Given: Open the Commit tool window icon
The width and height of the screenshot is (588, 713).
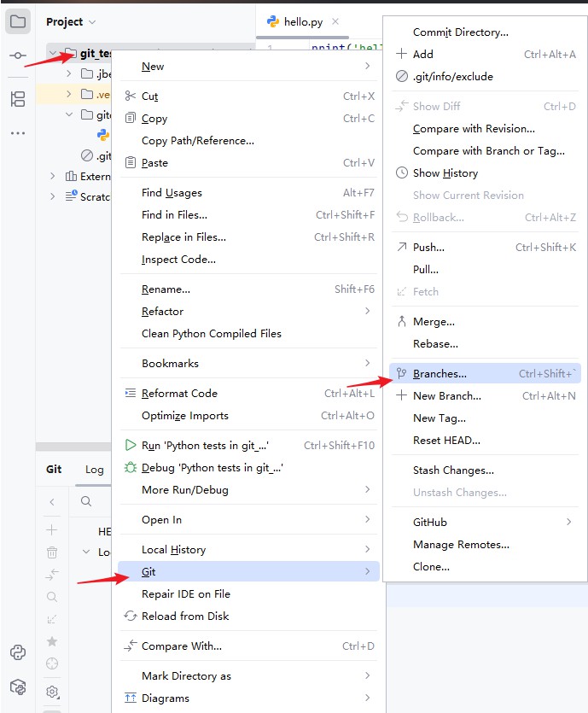Looking at the screenshot, I should [18, 56].
